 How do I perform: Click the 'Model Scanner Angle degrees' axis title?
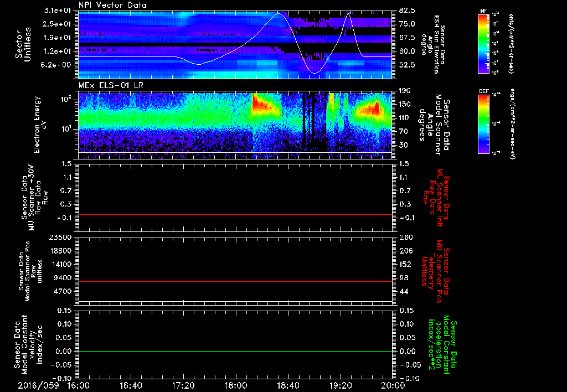(435, 125)
